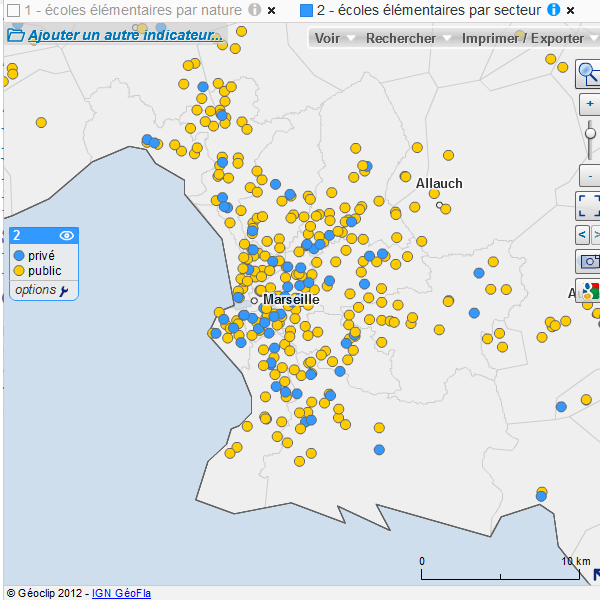600x600 pixels.
Task: Open info for indicator 1 écoles par nature
Action: (x=254, y=10)
